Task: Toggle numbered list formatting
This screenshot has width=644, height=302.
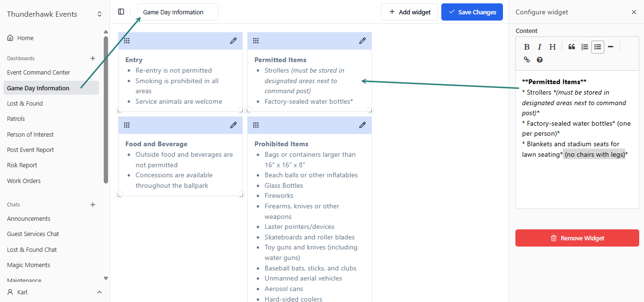Action: pyautogui.click(x=585, y=47)
